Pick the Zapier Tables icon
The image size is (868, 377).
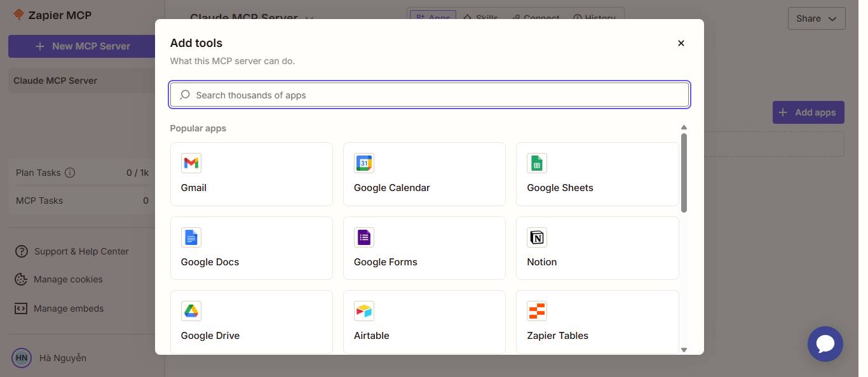pos(537,311)
